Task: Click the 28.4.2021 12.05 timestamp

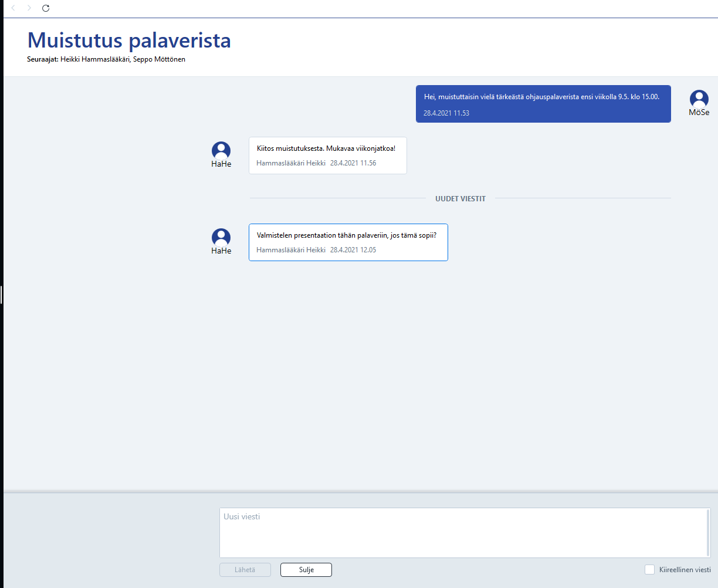Action: pyautogui.click(x=353, y=250)
